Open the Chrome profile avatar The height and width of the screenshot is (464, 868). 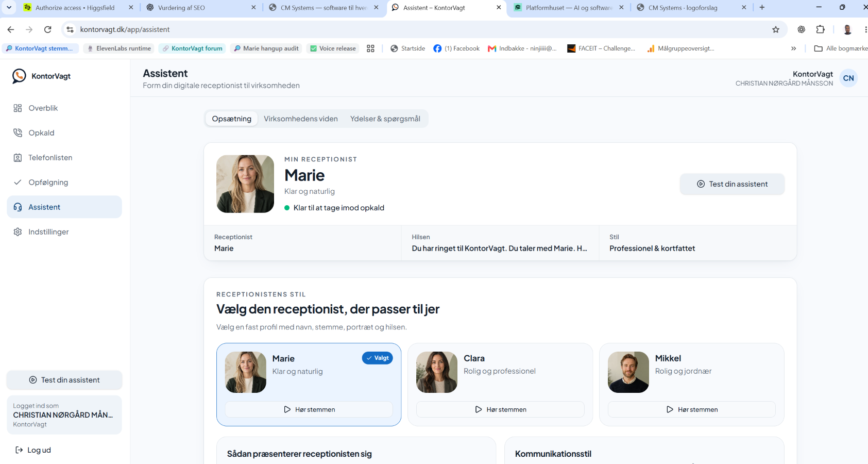click(x=847, y=29)
